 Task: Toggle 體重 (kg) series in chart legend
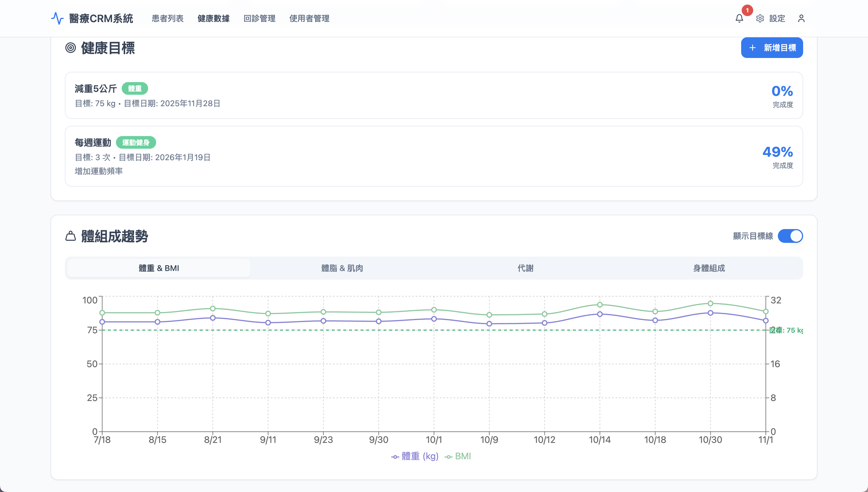click(415, 456)
